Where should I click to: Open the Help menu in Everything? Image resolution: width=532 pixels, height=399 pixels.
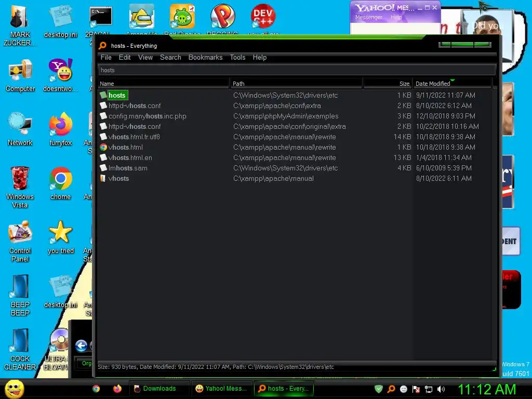(x=260, y=57)
